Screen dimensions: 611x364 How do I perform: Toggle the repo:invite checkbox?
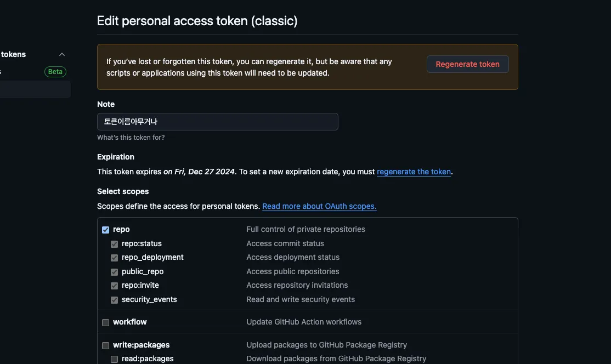click(x=115, y=286)
